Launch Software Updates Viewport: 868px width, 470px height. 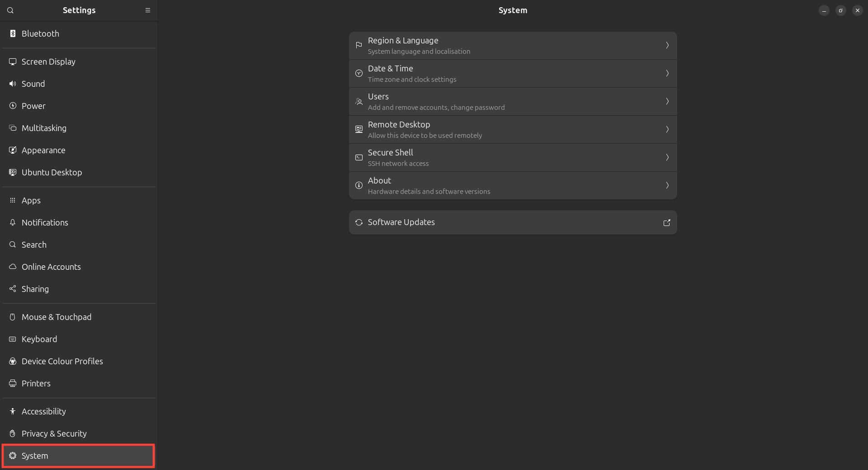point(513,222)
